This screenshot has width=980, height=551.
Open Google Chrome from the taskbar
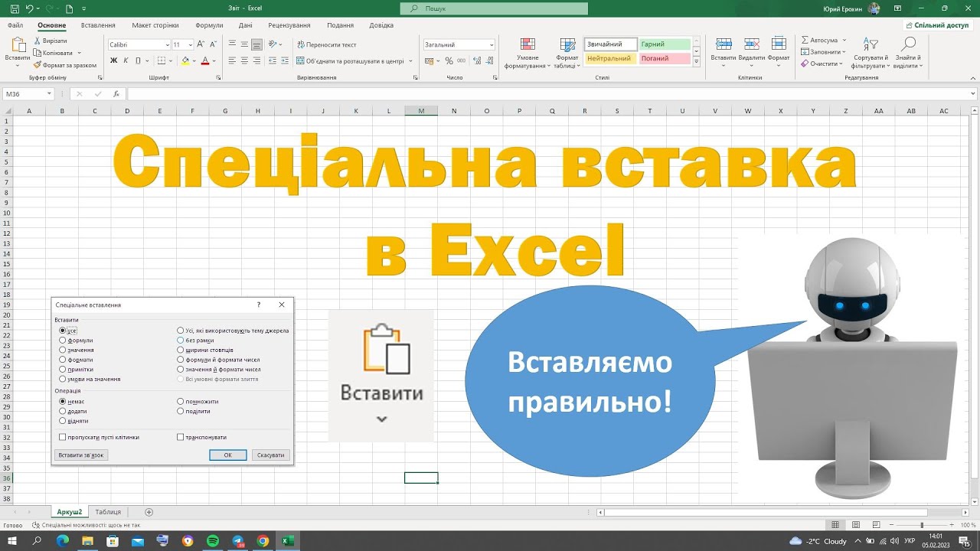coord(263,541)
